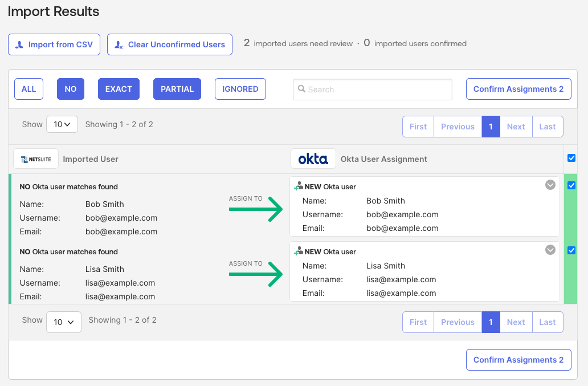Uncheck the Bob Smith assignment checkbox
588x386 pixels.
tap(571, 185)
